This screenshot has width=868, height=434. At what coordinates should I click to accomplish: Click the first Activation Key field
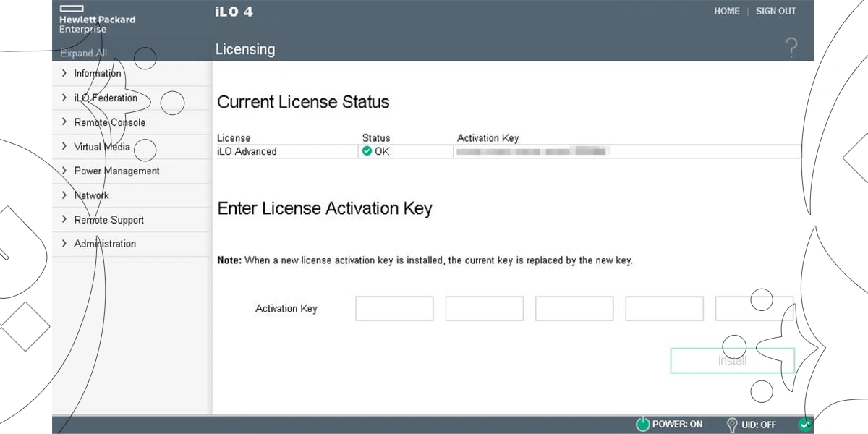394,308
